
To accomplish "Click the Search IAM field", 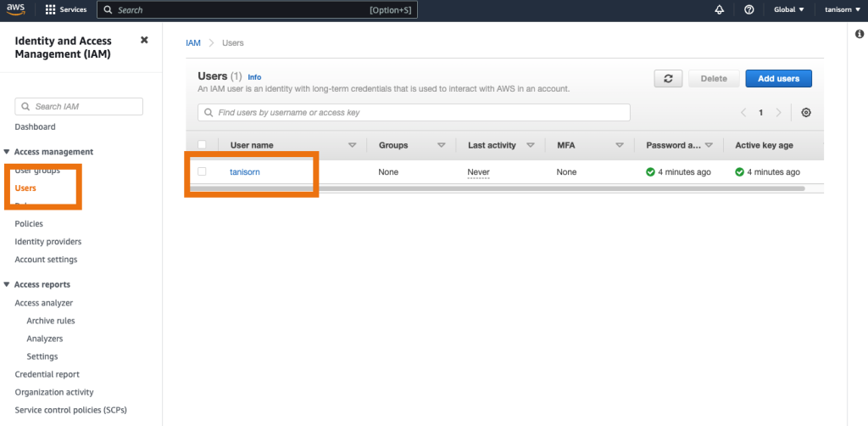I will tap(79, 106).
